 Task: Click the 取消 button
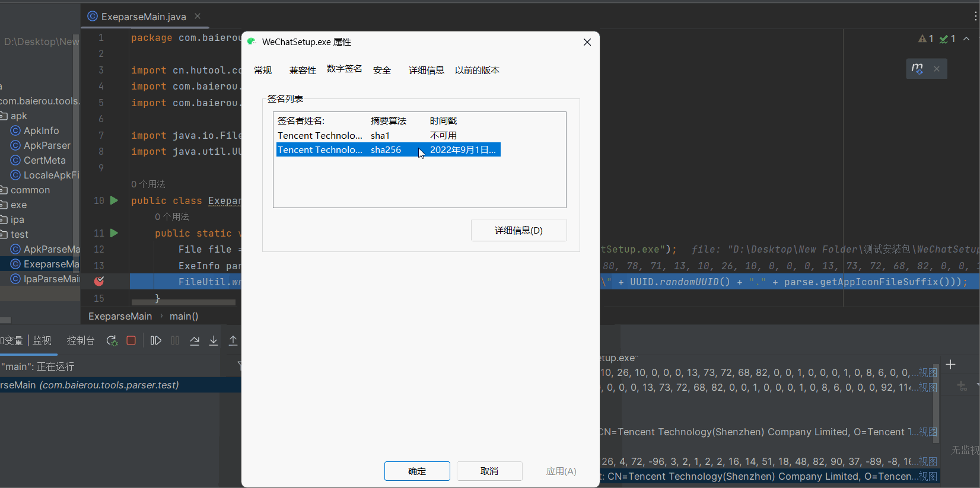489,471
